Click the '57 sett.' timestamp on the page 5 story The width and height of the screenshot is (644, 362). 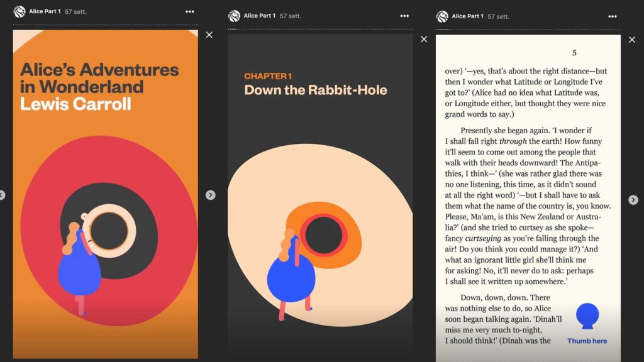(x=498, y=16)
